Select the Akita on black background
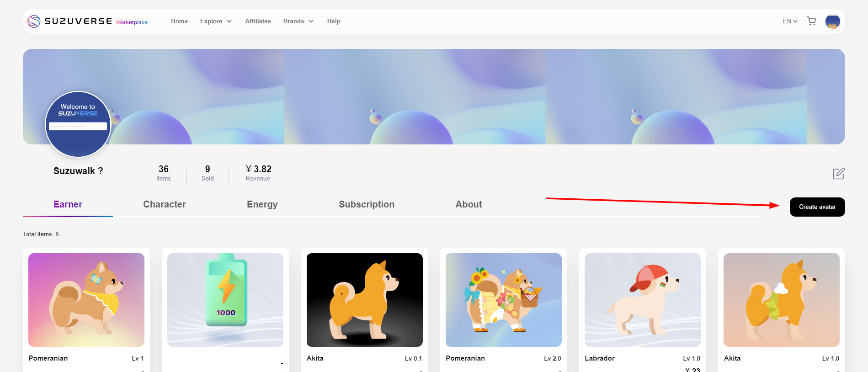Image resolution: width=868 pixels, height=372 pixels. pos(364,300)
